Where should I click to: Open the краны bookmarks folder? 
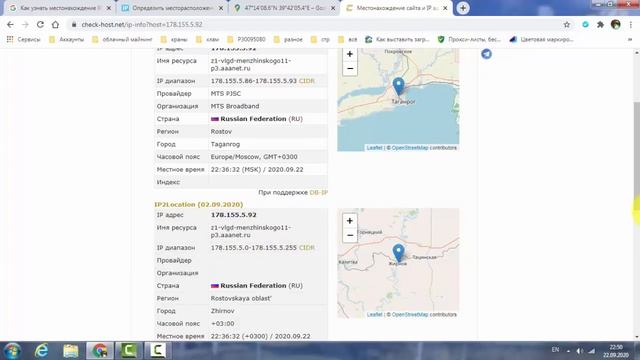[174, 40]
